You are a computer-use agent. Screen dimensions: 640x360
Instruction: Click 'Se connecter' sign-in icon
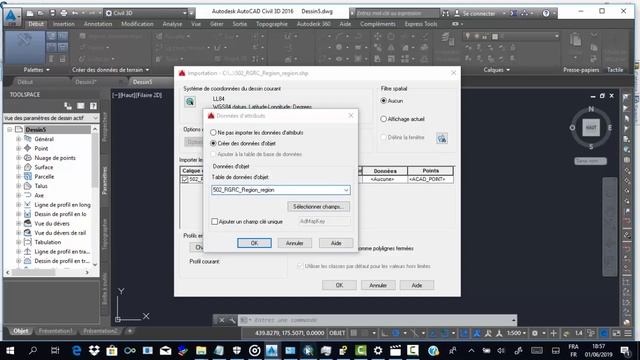[x=457, y=13]
